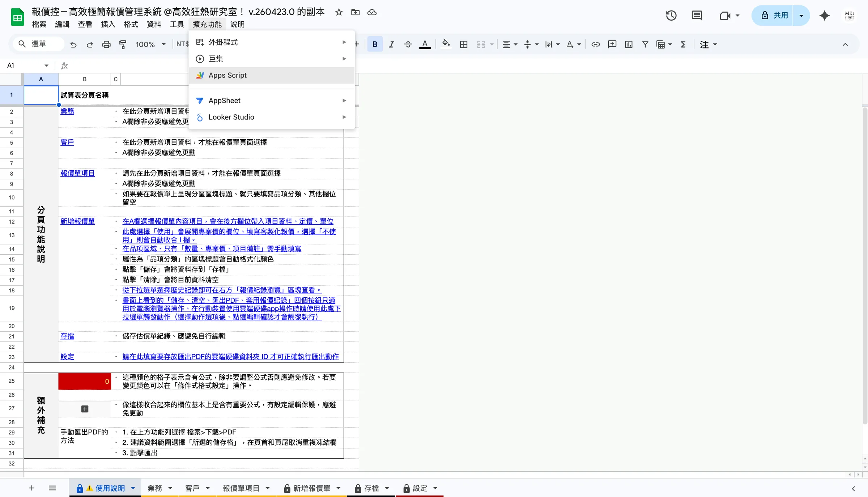Follow the 存檔 link in column B
The width and height of the screenshot is (868, 497).
click(67, 336)
